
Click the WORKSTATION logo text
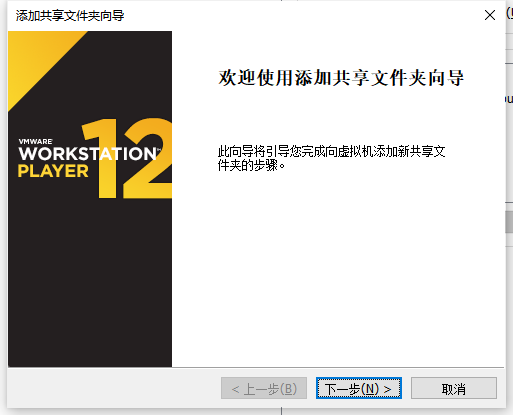pos(87,154)
